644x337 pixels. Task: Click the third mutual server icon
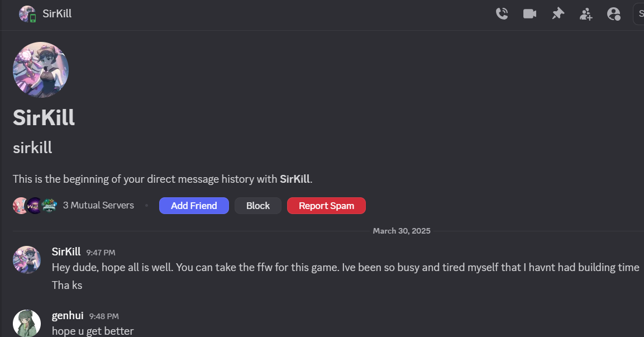click(49, 206)
